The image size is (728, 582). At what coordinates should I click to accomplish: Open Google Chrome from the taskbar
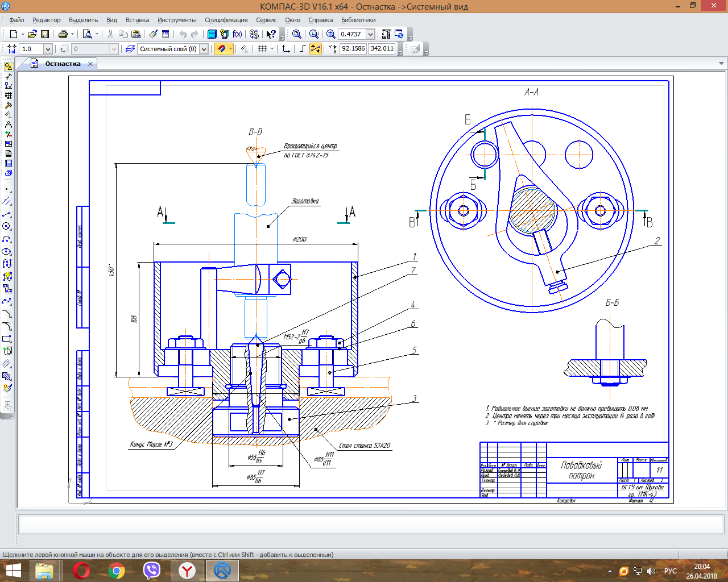pos(117,570)
